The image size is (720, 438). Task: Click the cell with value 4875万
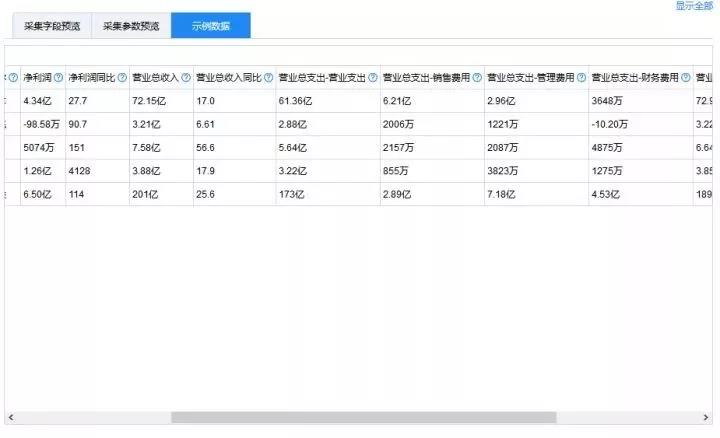coord(641,148)
